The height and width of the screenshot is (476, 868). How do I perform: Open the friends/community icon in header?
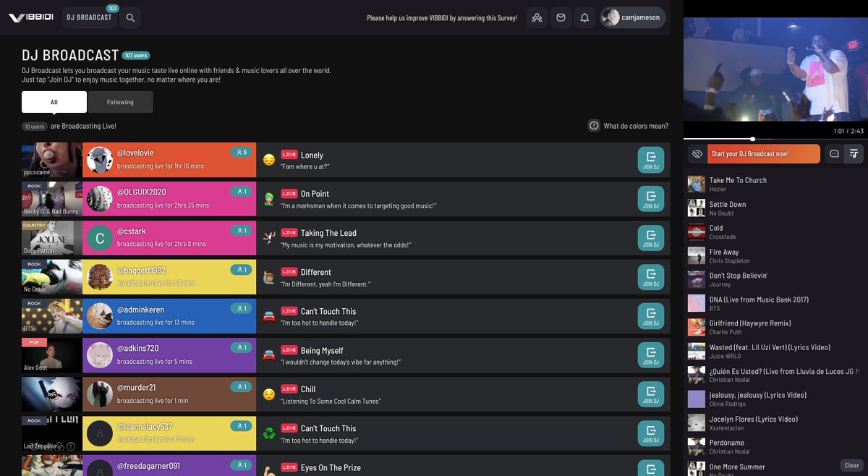tap(537, 17)
